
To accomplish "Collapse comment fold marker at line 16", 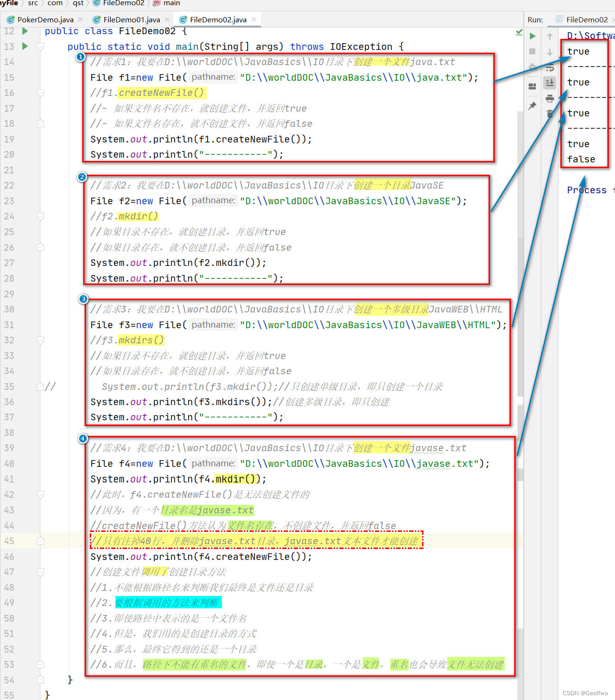I will click(40, 93).
